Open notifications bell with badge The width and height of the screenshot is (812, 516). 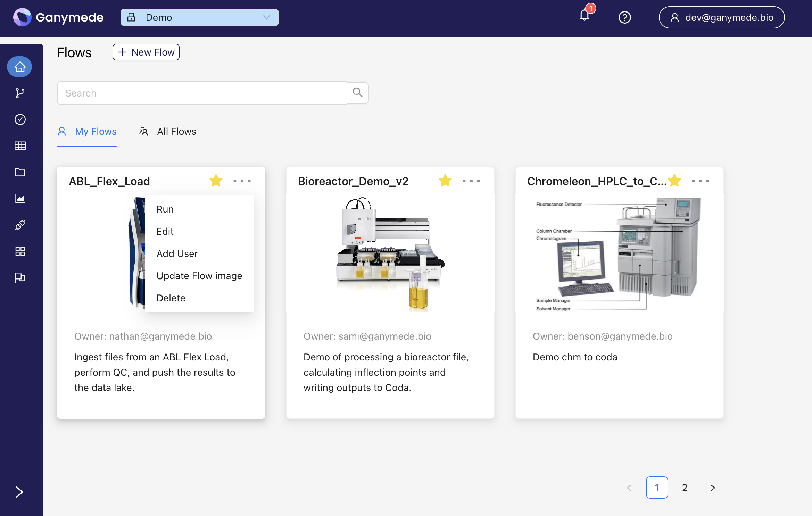coord(585,15)
